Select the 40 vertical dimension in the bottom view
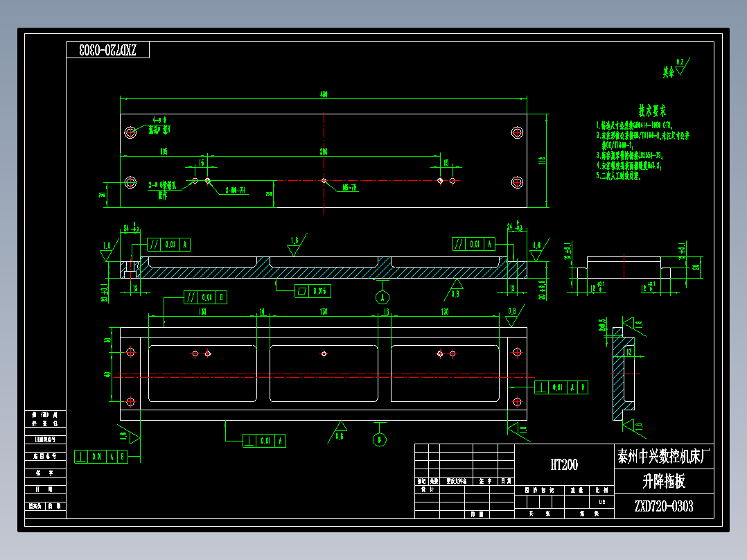The image size is (747, 560). pyautogui.click(x=107, y=375)
